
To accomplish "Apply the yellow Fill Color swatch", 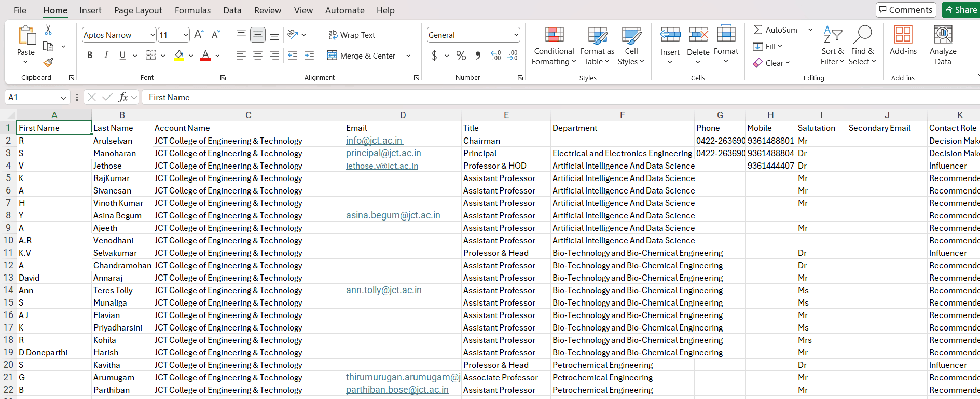I will pyautogui.click(x=179, y=56).
